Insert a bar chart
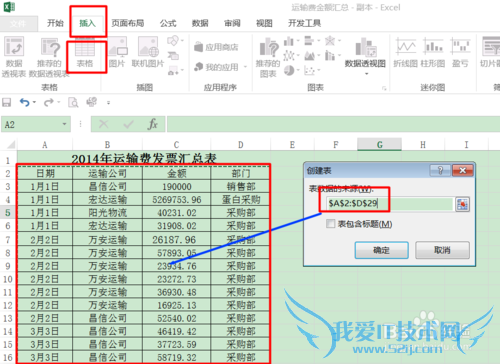The width and height of the screenshot is (500, 364). tap(311, 41)
